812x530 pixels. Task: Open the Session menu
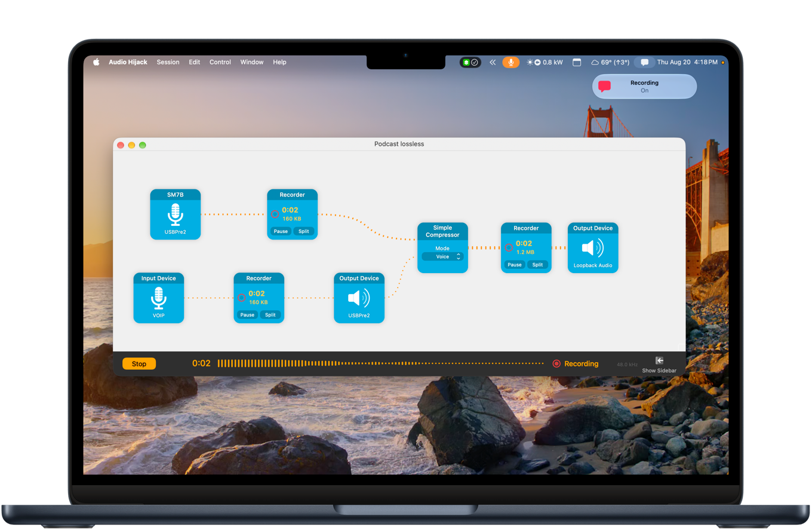pos(168,62)
